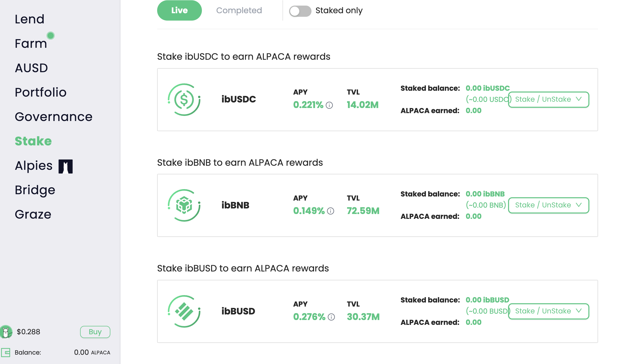Viewport: 625px width, 364px height.
Task: Click 'Stake ibBNB to earn ALPACA rewards' heading
Action: pos(240,162)
